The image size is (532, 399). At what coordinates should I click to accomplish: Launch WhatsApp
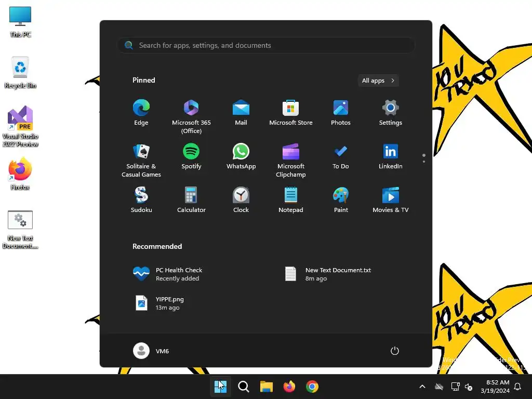[x=241, y=157]
